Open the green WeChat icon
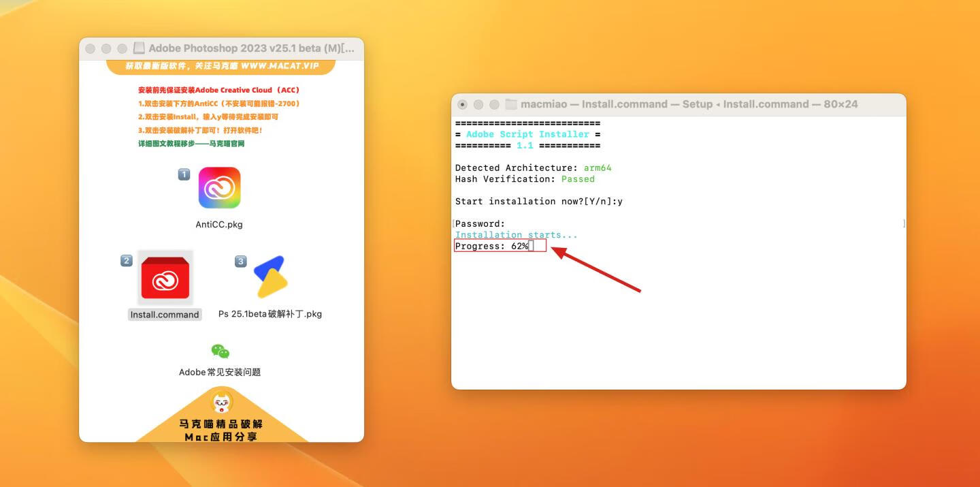The image size is (980, 487). (220, 351)
